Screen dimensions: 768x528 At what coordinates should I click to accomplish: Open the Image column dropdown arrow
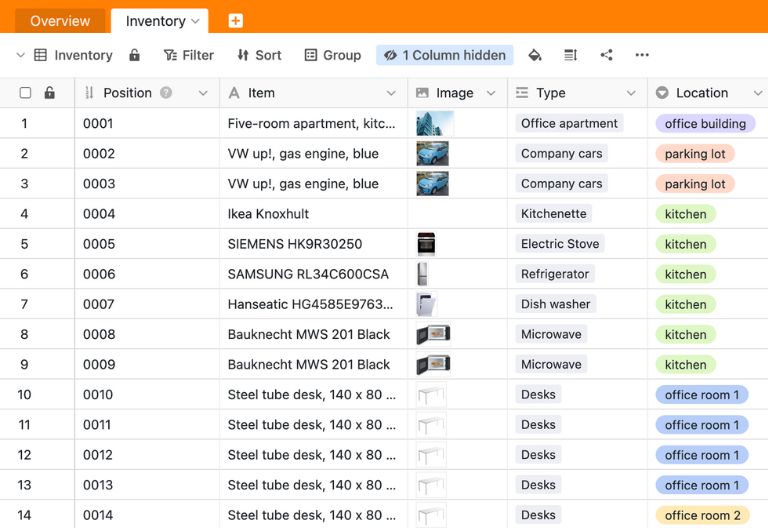point(490,93)
